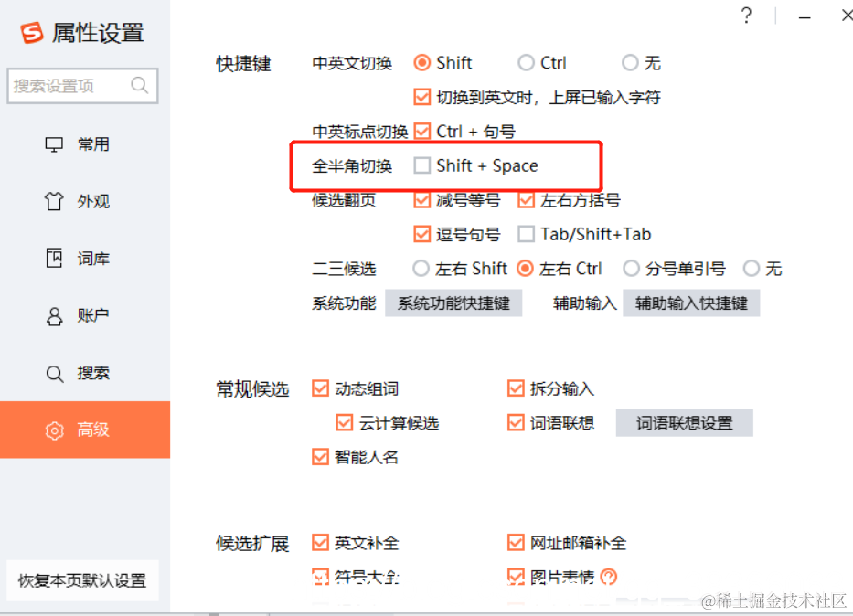Screen dimensions: 853x616
Task: Select 左右 Shift for 二三候选
Action: (421, 269)
